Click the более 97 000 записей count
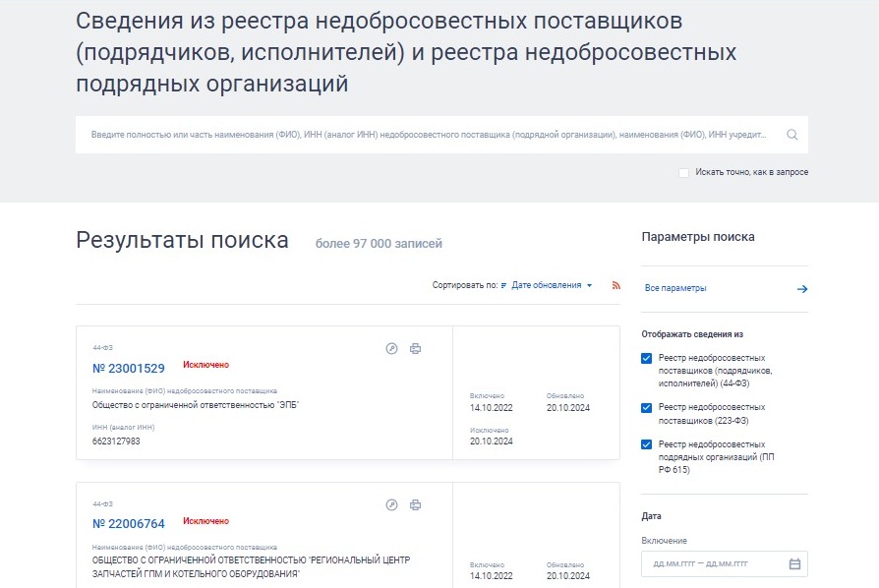Screen dimensions: 879x588 point(379,244)
